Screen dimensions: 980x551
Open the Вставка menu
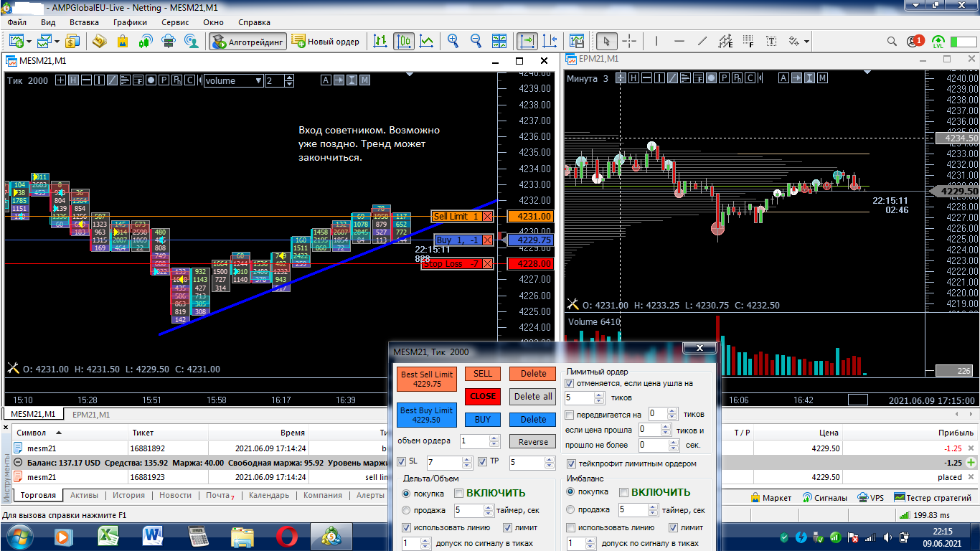pos(84,22)
